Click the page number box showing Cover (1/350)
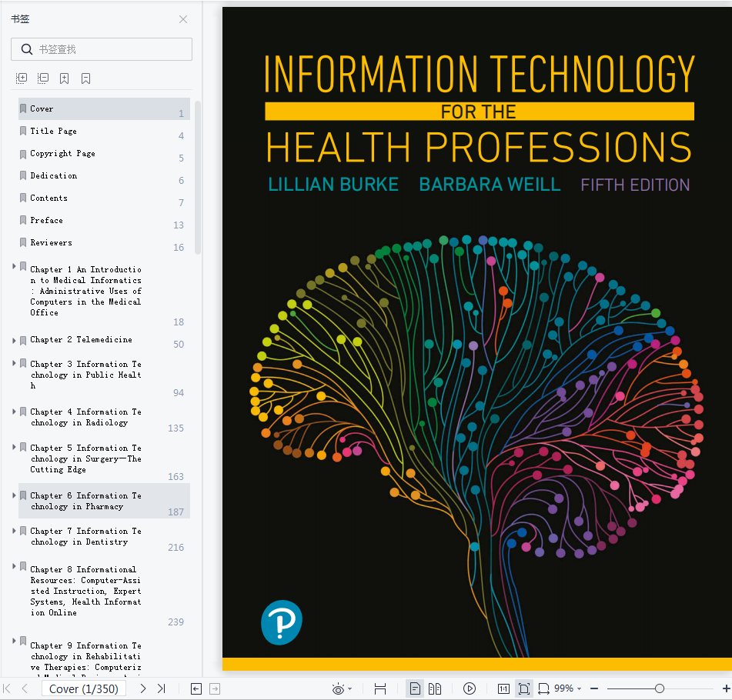Image resolution: width=732 pixels, height=700 pixels. pyautogui.click(x=84, y=688)
